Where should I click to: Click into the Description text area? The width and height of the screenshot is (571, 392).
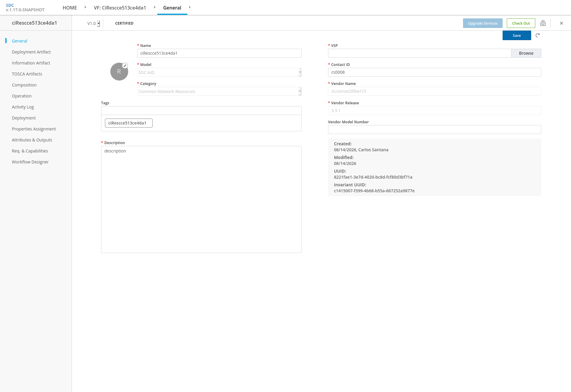(x=201, y=199)
